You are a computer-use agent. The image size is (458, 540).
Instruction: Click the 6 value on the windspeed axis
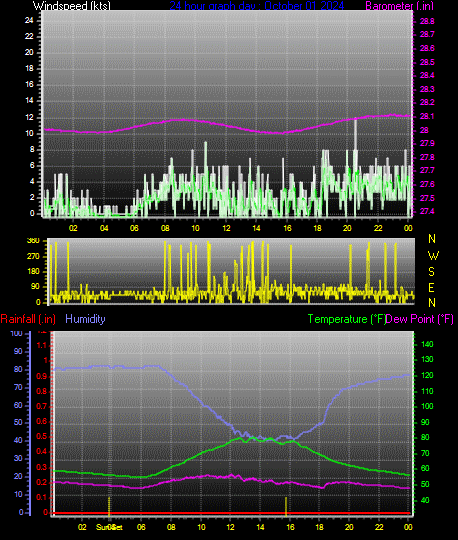(x=32, y=166)
